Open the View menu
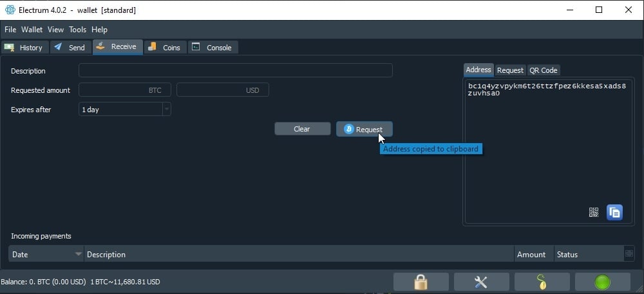This screenshot has height=294, width=644. (x=55, y=30)
